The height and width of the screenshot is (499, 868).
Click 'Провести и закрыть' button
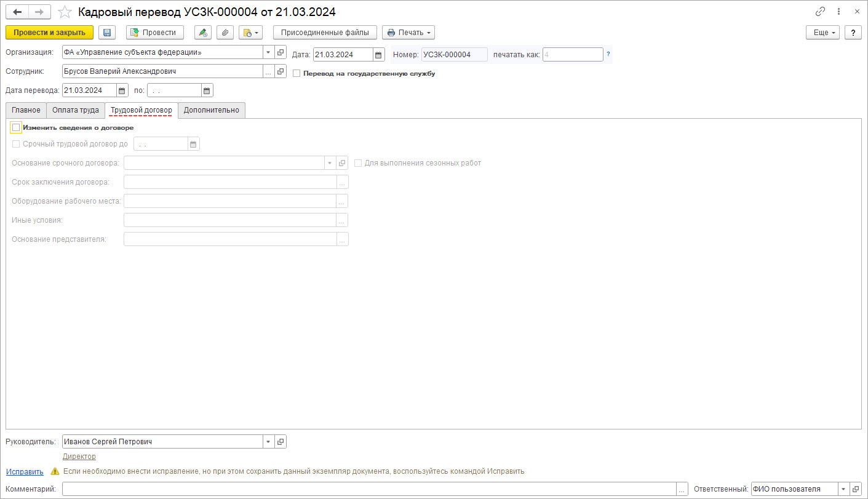coord(49,33)
